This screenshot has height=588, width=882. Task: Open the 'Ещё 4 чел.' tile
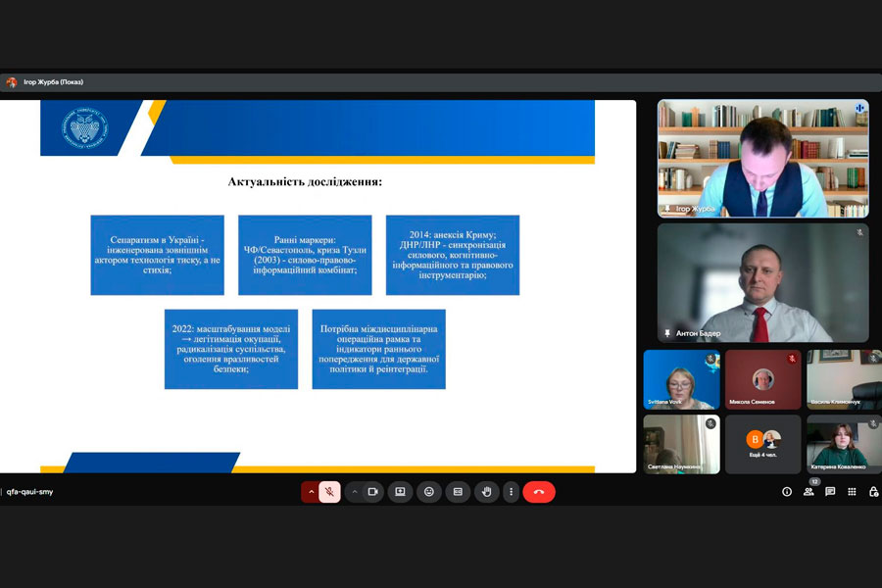pos(763,445)
